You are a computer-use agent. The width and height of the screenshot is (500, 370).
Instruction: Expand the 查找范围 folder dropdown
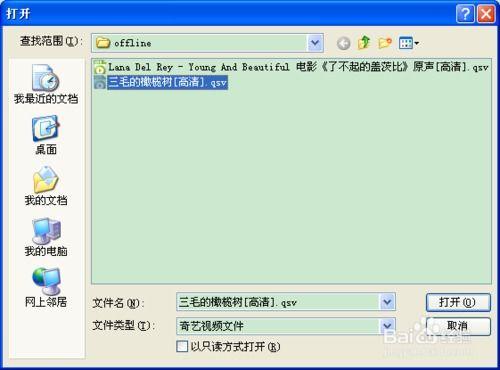click(x=315, y=43)
